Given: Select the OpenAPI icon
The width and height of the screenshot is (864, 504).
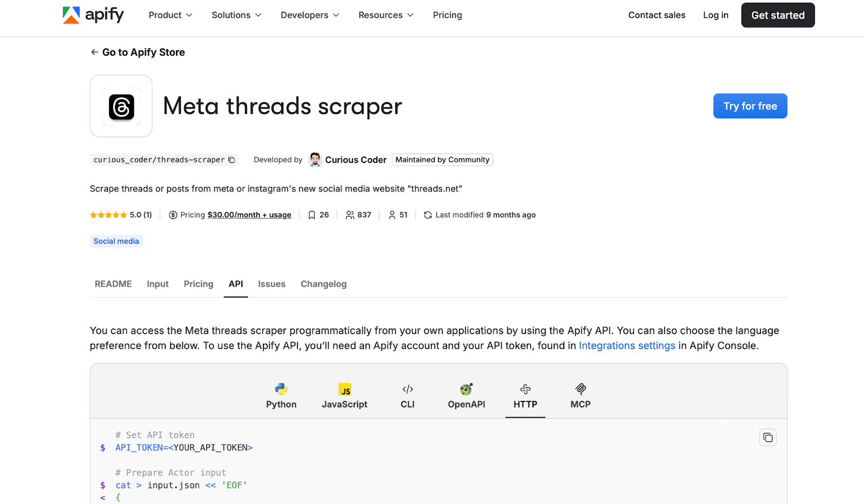Looking at the screenshot, I should (x=467, y=389).
